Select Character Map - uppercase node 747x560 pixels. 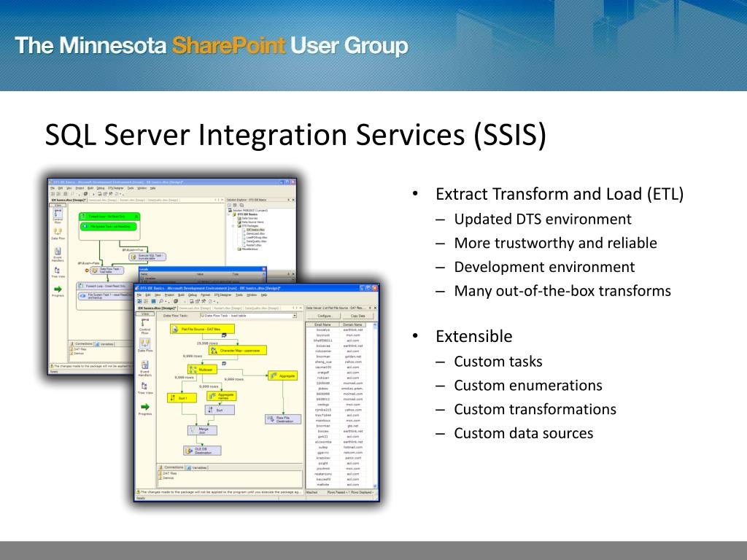238,351
